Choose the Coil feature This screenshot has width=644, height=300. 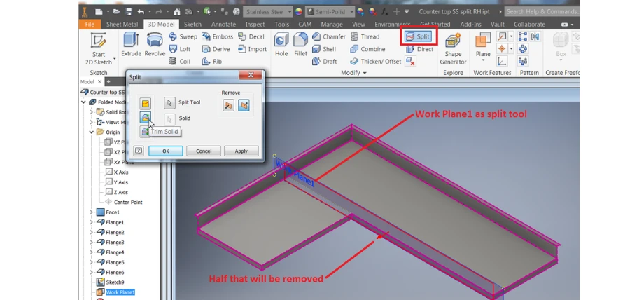tap(180, 61)
